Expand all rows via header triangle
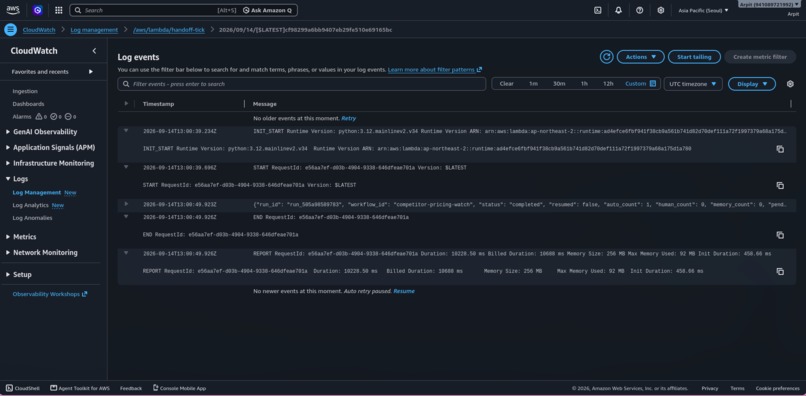Screen dimensions: 806x396 pyautogui.click(x=126, y=103)
